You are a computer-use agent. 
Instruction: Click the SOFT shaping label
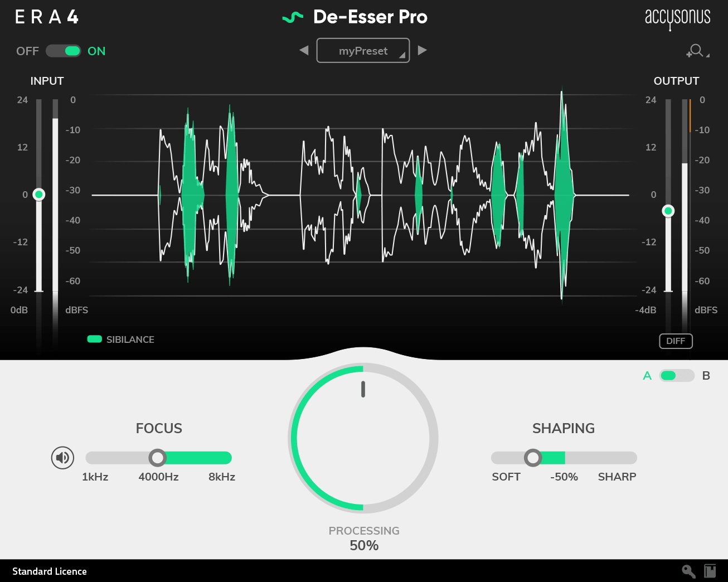(506, 477)
